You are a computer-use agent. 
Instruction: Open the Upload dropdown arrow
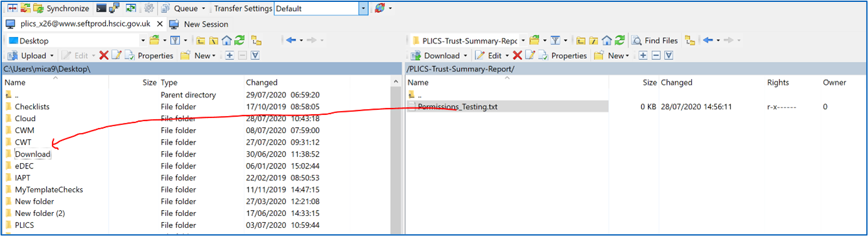(53, 56)
